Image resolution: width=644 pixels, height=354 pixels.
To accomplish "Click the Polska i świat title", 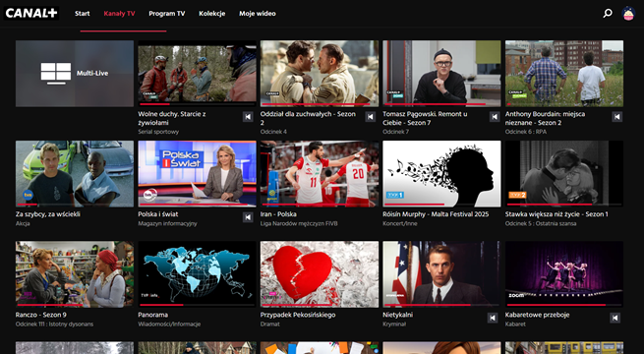I will click(x=158, y=214).
